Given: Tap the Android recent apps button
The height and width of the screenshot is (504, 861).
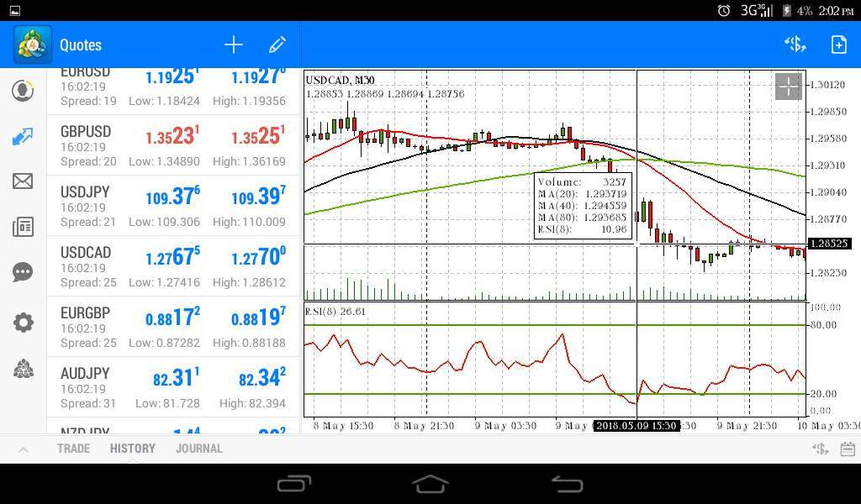Looking at the screenshot, I should [x=293, y=484].
